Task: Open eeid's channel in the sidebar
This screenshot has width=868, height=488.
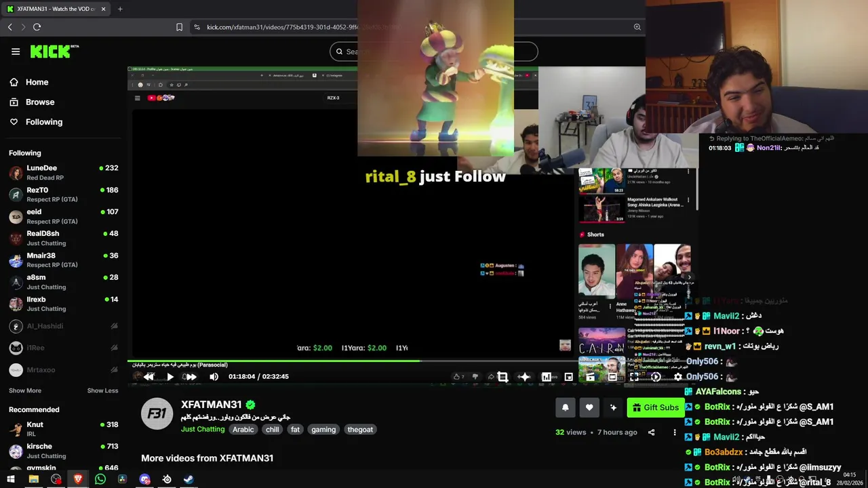Action: pos(63,216)
